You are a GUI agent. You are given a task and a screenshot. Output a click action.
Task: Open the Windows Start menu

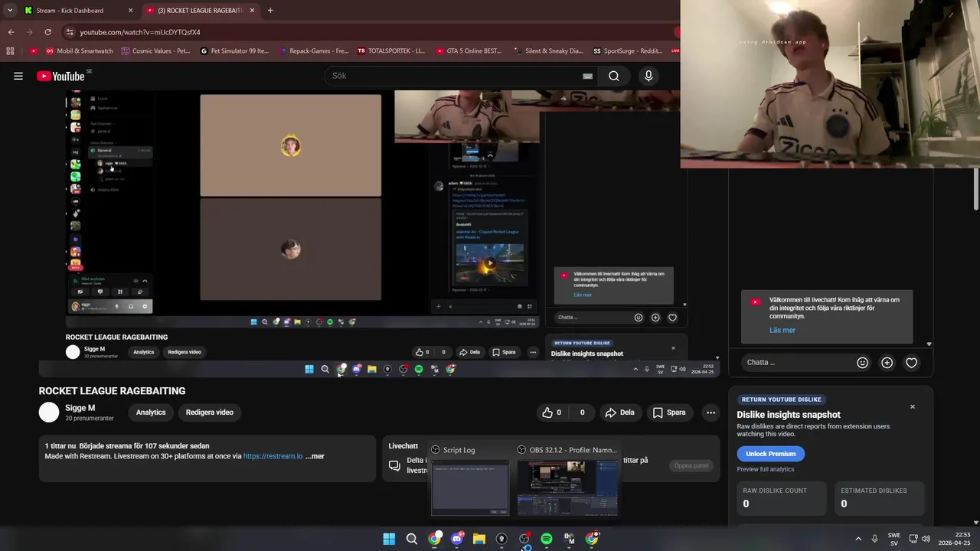[389, 539]
